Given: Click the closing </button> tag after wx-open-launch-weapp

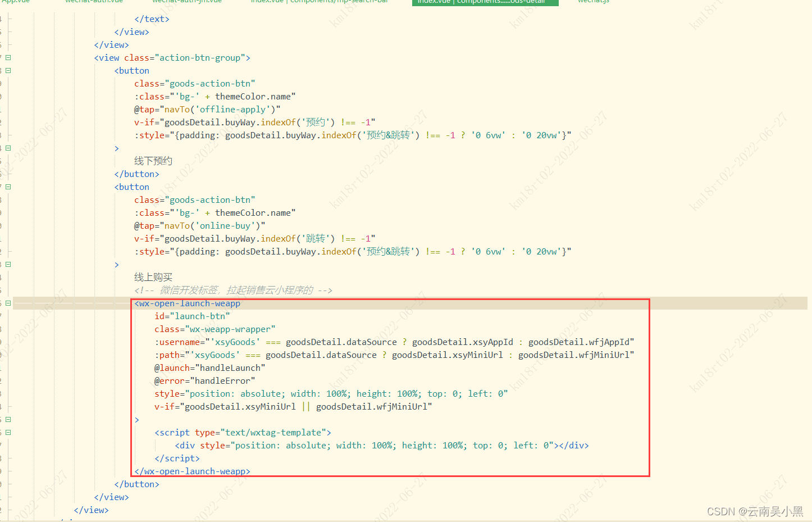Looking at the screenshot, I should coord(136,484).
